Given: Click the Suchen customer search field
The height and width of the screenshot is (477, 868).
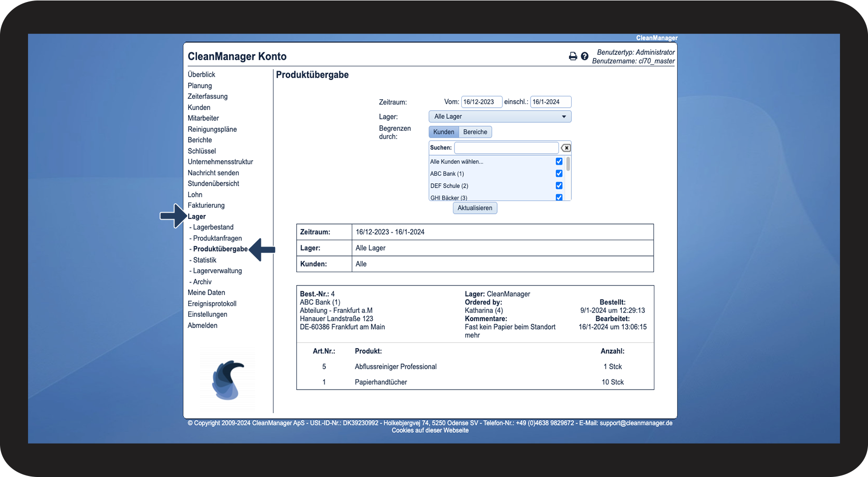Looking at the screenshot, I should [506, 148].
